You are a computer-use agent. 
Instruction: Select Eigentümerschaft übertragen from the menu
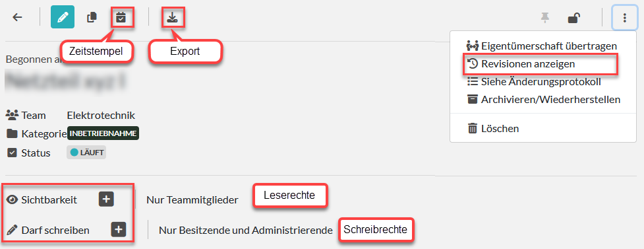click(x=542, y=46)
